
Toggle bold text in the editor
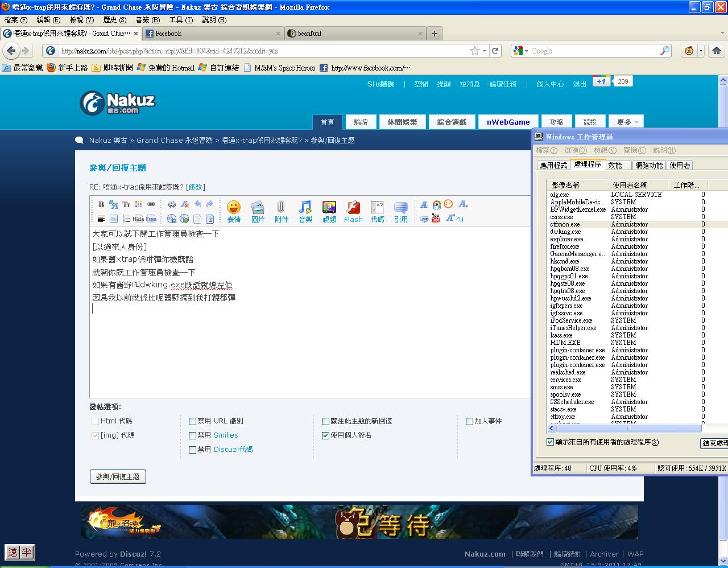tap(101, 204)
